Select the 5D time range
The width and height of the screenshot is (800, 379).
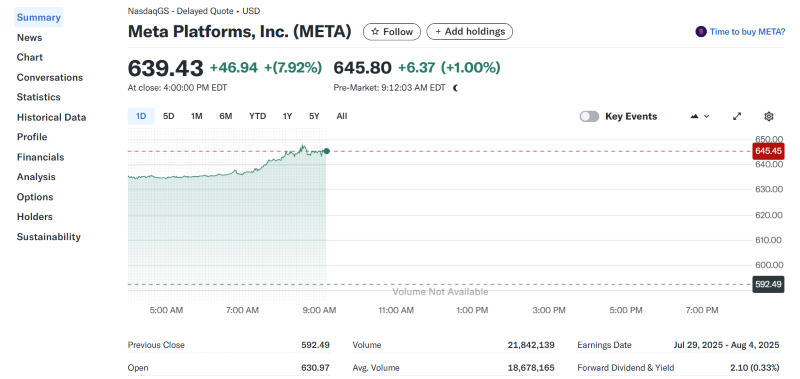click(x=168, y=116)
